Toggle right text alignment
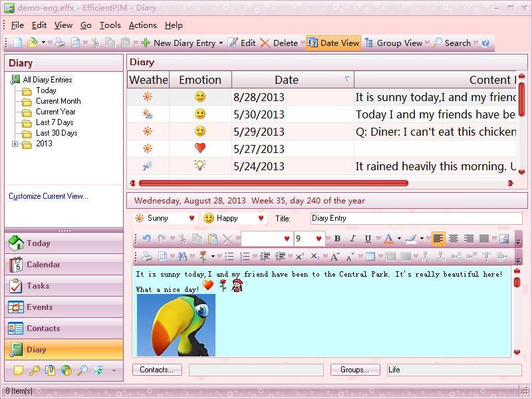 point(469,239)
